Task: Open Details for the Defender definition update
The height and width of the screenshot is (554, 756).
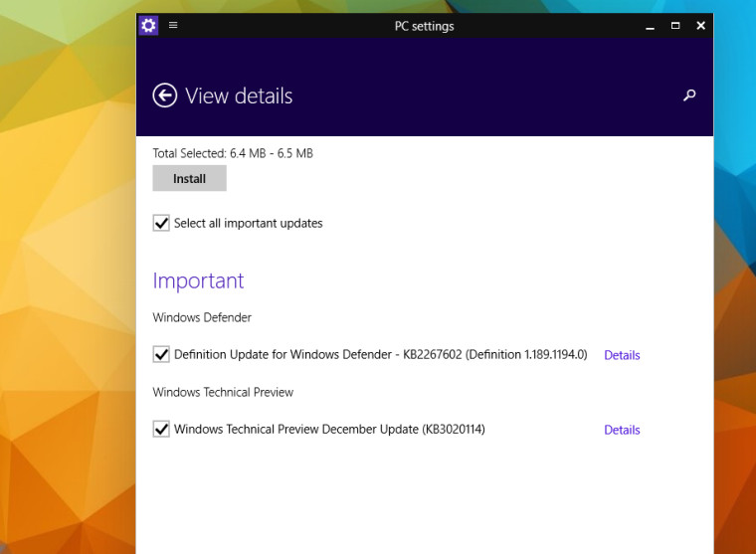Action: click(x=622, y=355)
